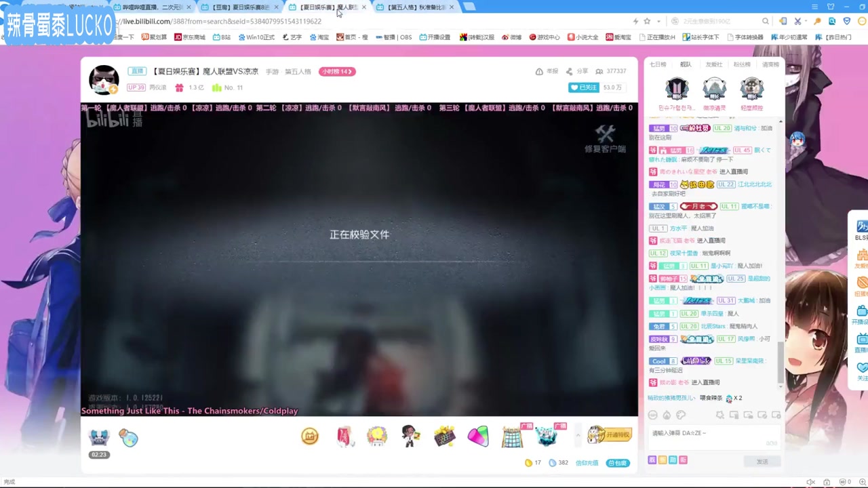This screenshot has width=868, height=488.
Task: Click the browser search magnifier icon
Action: (x=766, y=22)
